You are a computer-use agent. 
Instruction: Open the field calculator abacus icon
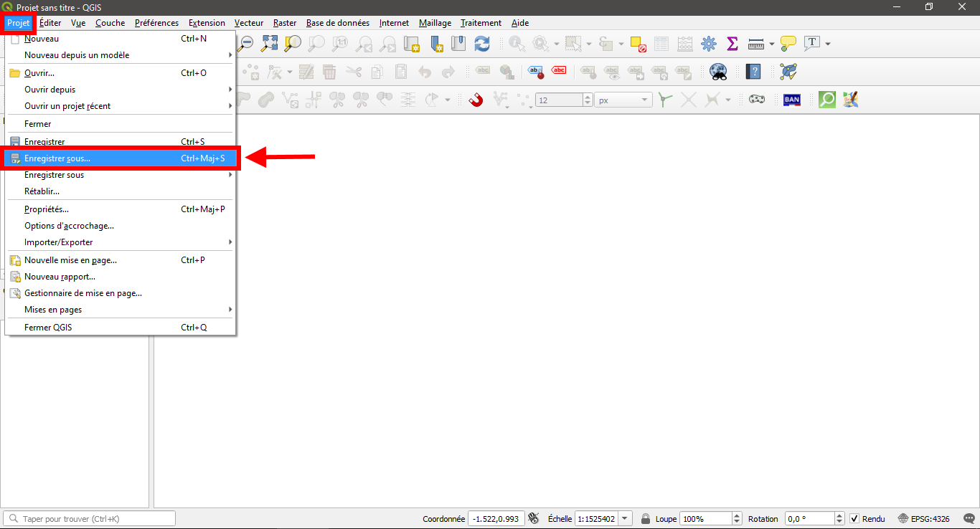(x=685, y=44)
